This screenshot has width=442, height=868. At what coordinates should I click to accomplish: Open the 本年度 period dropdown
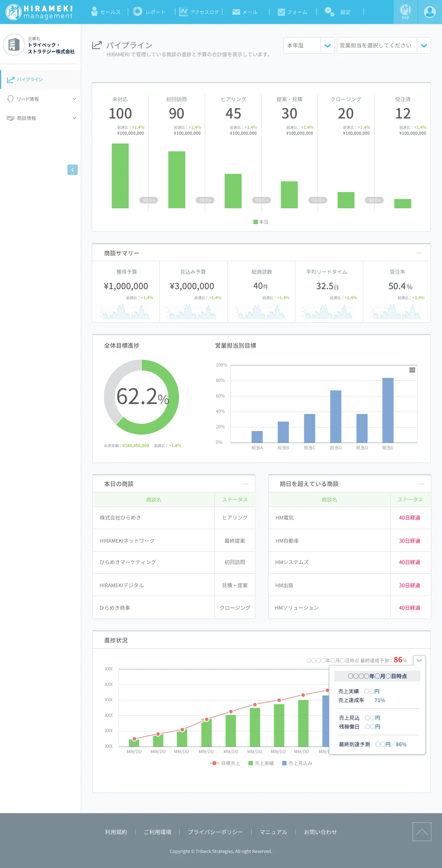[x=309, y=46]
